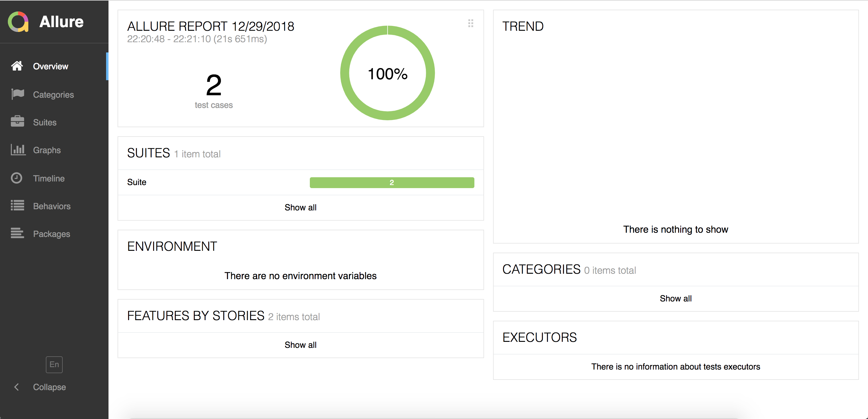Show all features by stories
This screenshot has width=868, height=419.
point(300,345)
